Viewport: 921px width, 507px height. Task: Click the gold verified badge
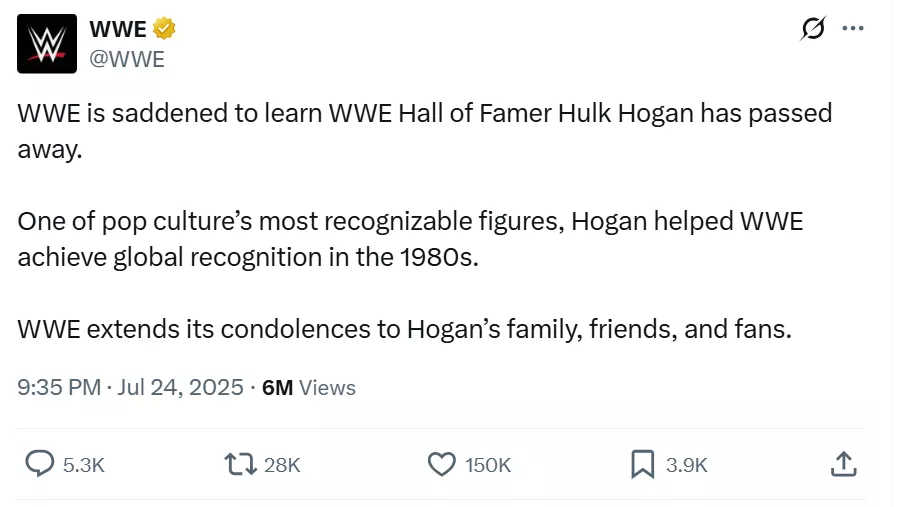click(164, 29)
